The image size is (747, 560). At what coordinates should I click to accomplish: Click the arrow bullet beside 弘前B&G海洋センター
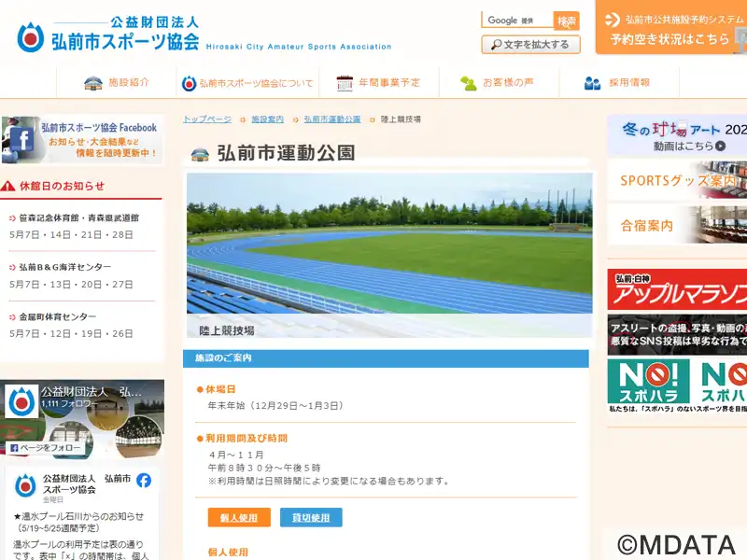click(x=12, y=268)
